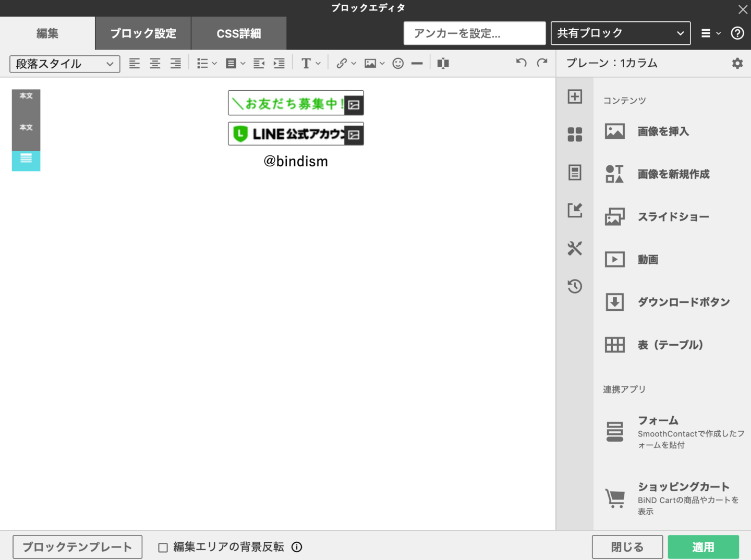
Task: Select the import arrow sidebar icon
Action: (x=575, y=210)
